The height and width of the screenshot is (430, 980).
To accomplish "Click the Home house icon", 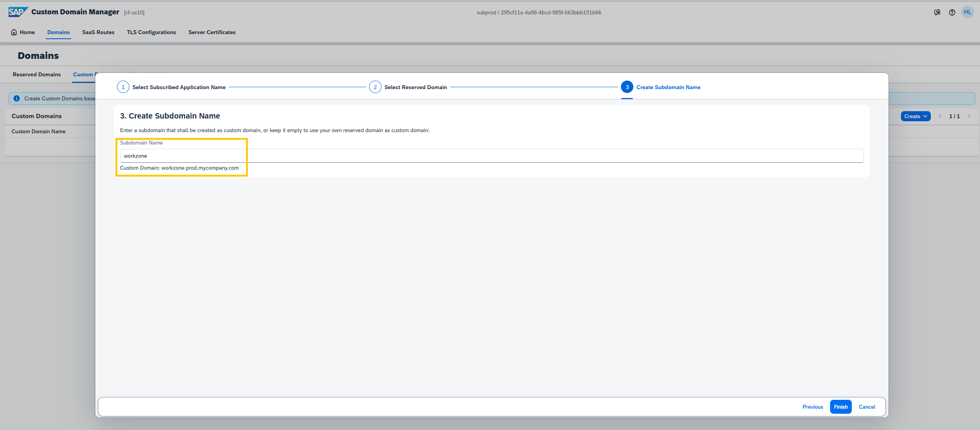I will pos(14,32).
